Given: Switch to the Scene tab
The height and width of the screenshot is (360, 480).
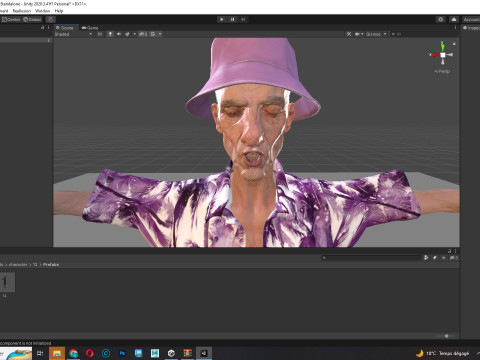Looking at the screenshot, I should (x=65, y=28).
